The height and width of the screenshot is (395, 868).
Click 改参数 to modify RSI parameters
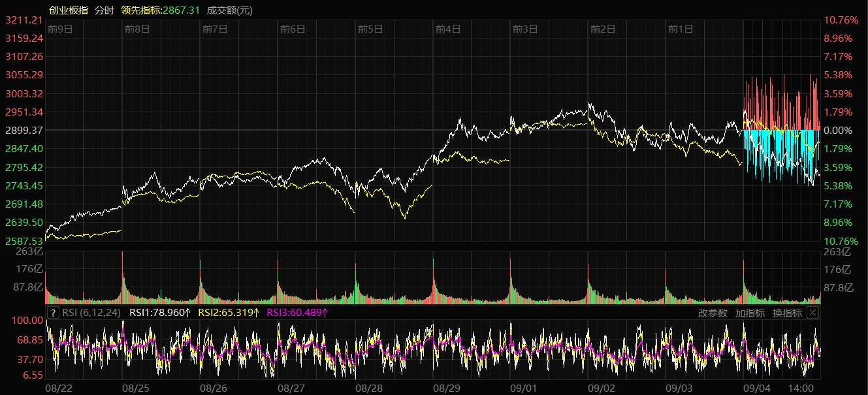click(x=713, y=313)
